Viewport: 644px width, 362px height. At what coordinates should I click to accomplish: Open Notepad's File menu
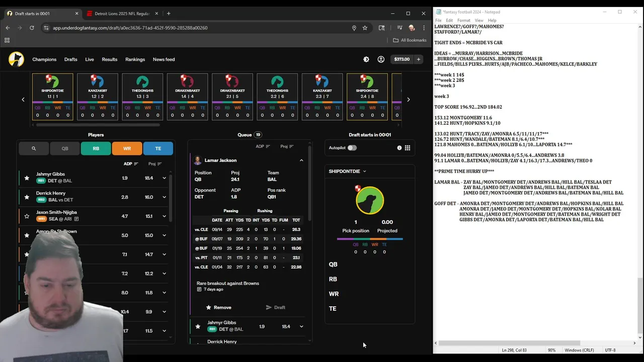point(438,21)
